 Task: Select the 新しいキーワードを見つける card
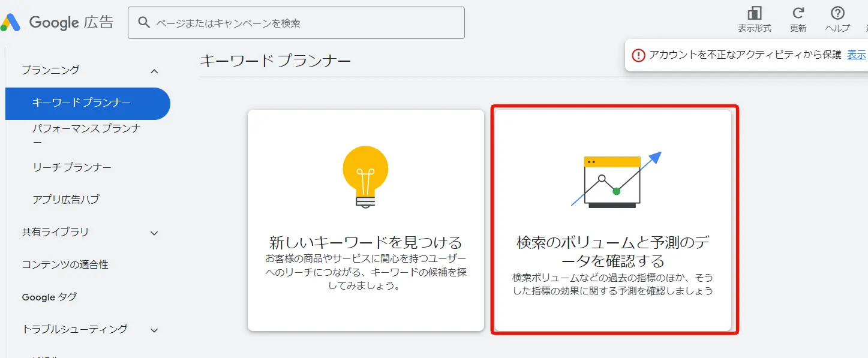point(367,220)
